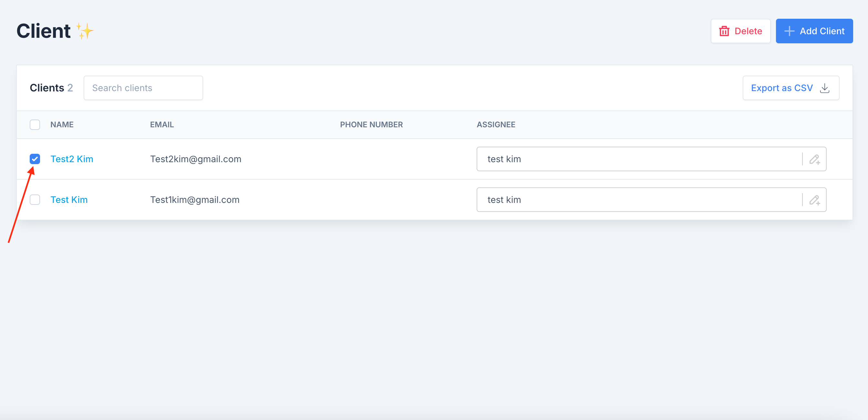This screenshot has height=420, width=868.
Task: Open the Test2 Kim client link
Action: (x=72, y=159)
